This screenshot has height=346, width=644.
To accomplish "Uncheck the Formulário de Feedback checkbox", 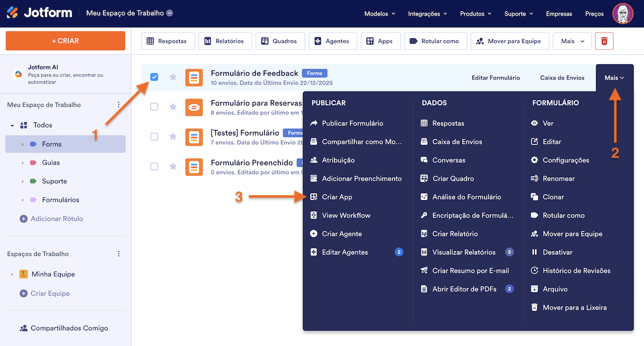I will pos(154,77).
